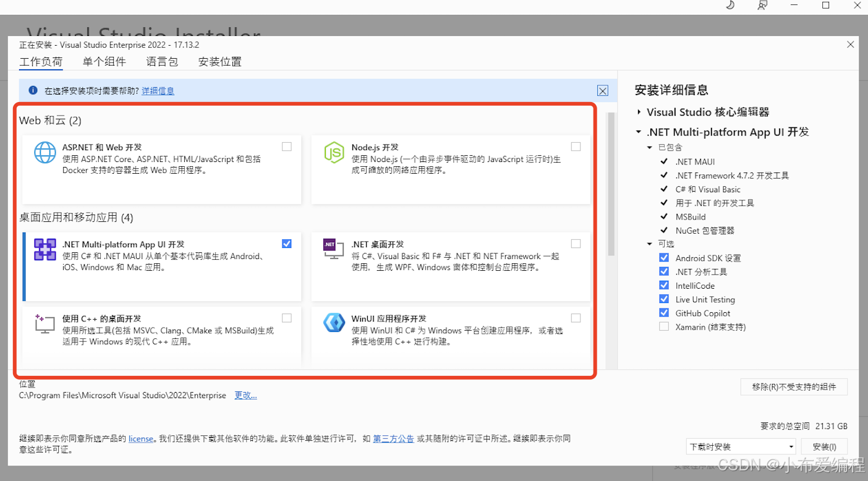Viewport: 868px width, 481px height.
Task: Uncheck the .NET 分析工具 option
Action: click(x=664, y=271)
